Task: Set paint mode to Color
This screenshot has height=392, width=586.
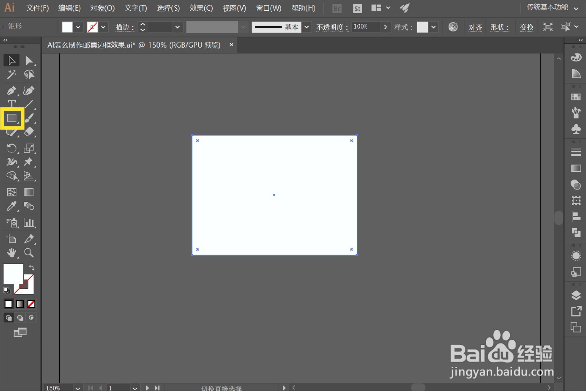Action: (8, 304)
